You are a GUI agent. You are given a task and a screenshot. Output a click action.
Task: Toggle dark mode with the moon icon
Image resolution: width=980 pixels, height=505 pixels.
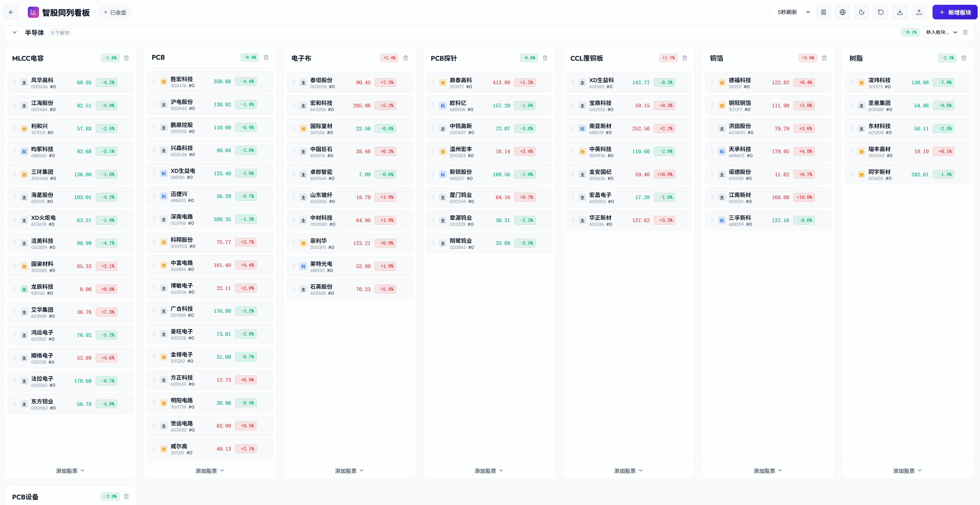pyautogui.click(x=862, y=12)
